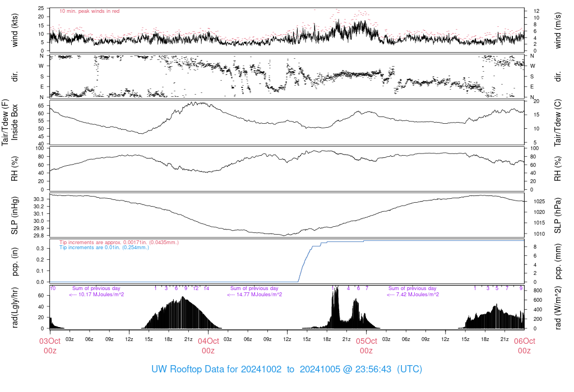Click the 'Tair/Tdew (F)' axis label

[5, 122]
